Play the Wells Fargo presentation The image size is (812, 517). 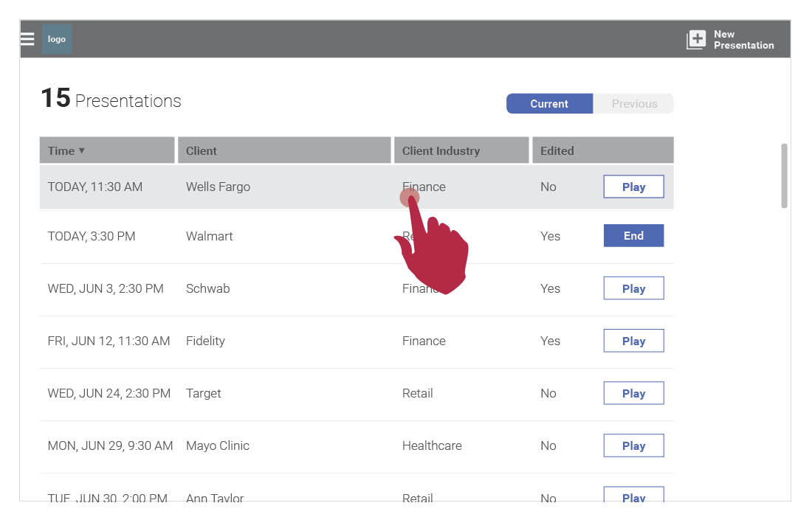pyautogui.click(x=633, y=187)
